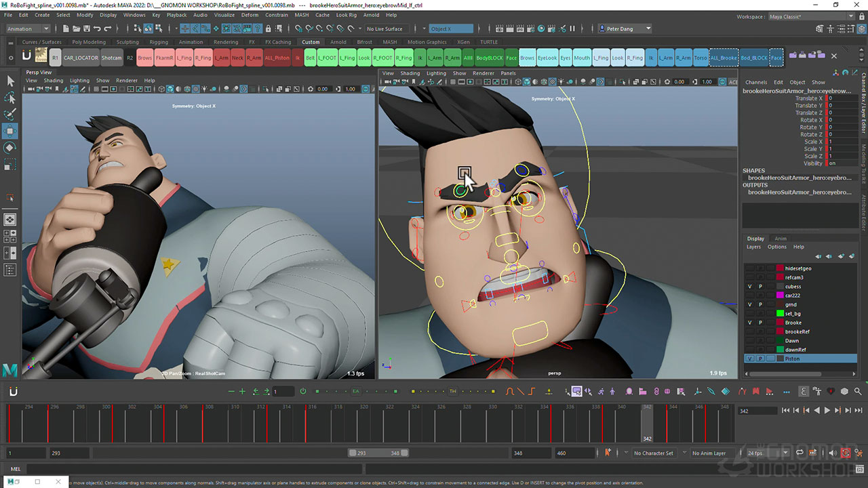Image resolution: width=868 pixels, height=488 pixels.
Task: Click the magenta car222 layer color swatch
Action: pyautogui.click(x=780, y=296)
